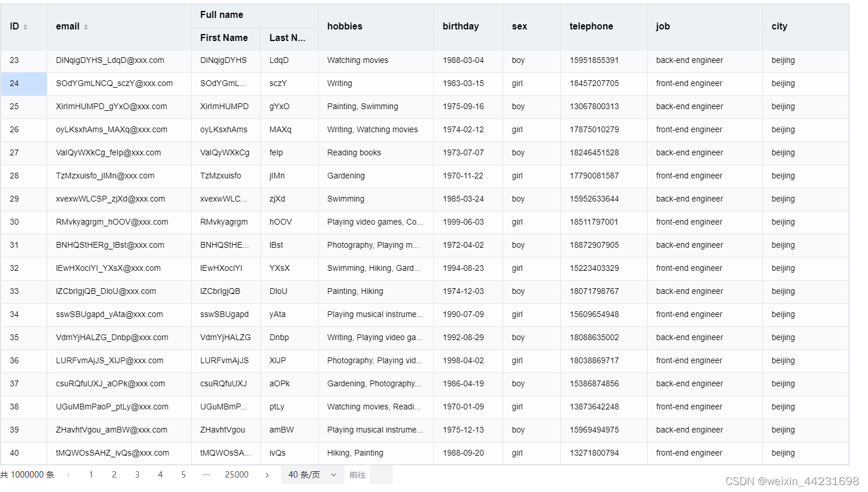This screenshot has height=492, width=868.
Task: Click the city column header
Action: click(x=806, y=27)
